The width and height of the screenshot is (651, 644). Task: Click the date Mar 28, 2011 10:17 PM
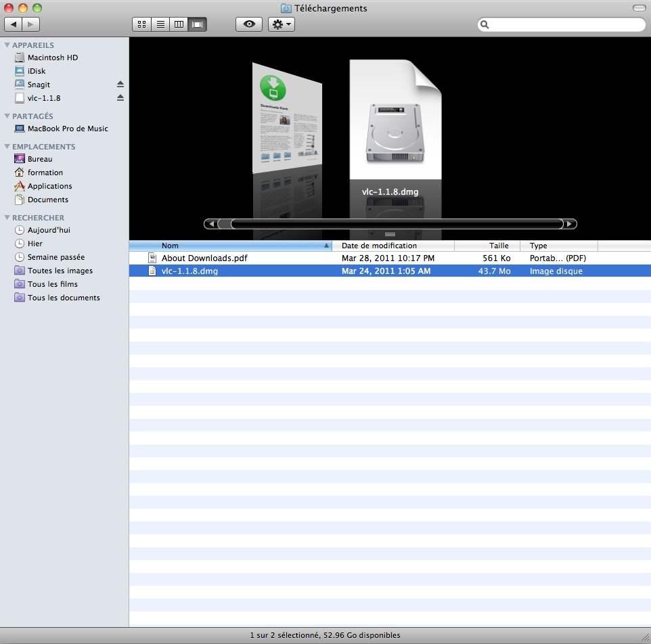[x=388, y=258]
